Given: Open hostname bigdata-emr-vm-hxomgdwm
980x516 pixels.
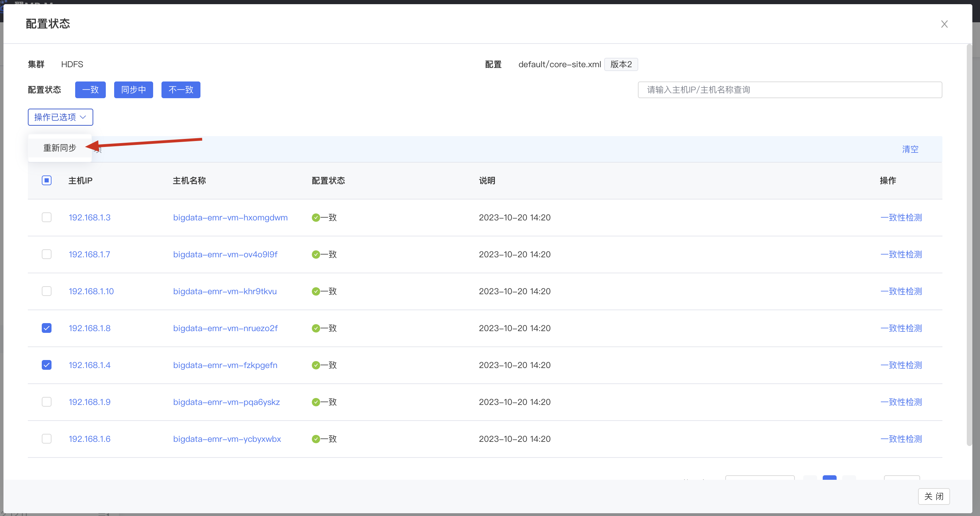Looking at the screenshot, I should [x=230, y=218].
